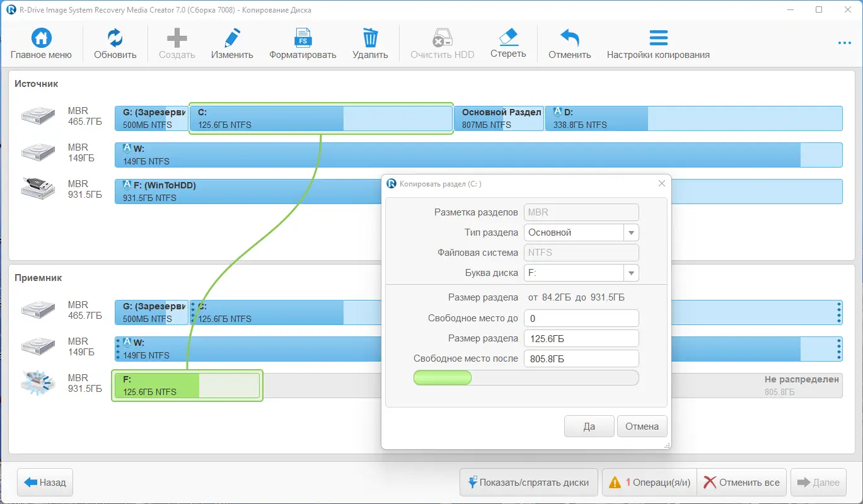Select the Изменить pencil tool

[x=232, y=38]
